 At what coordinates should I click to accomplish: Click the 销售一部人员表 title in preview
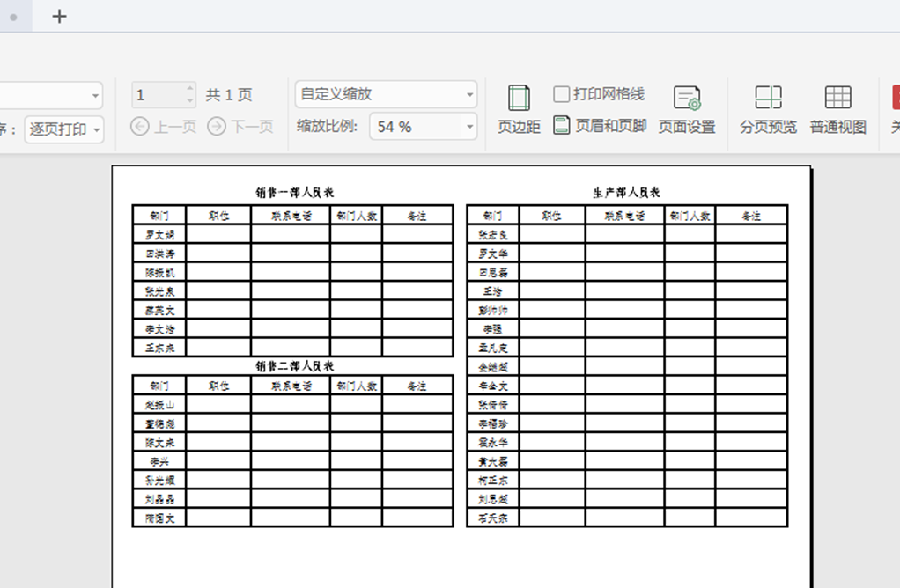tap(294, 192)
